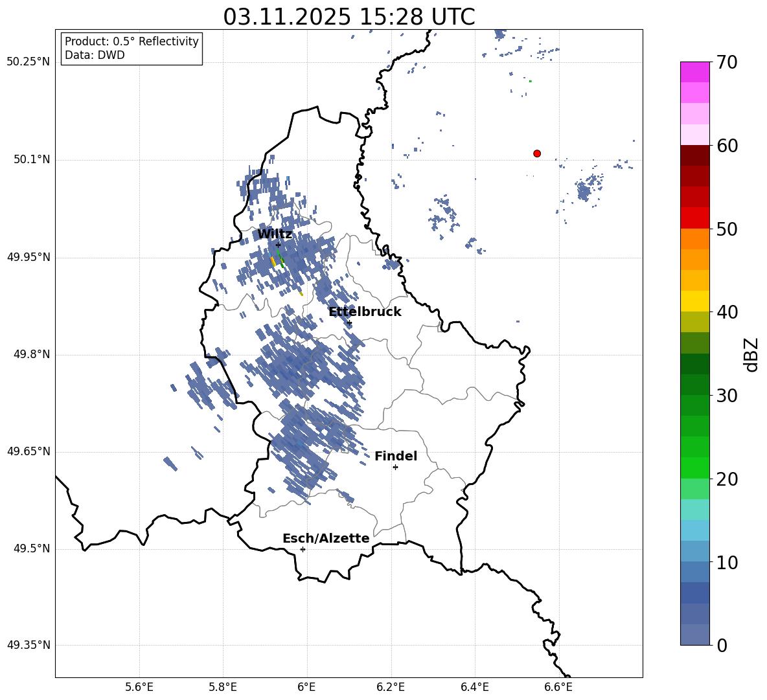Click the colorbar tick label 30
The height and width of the screenshot is (700, 767).
tap(727, 396)
